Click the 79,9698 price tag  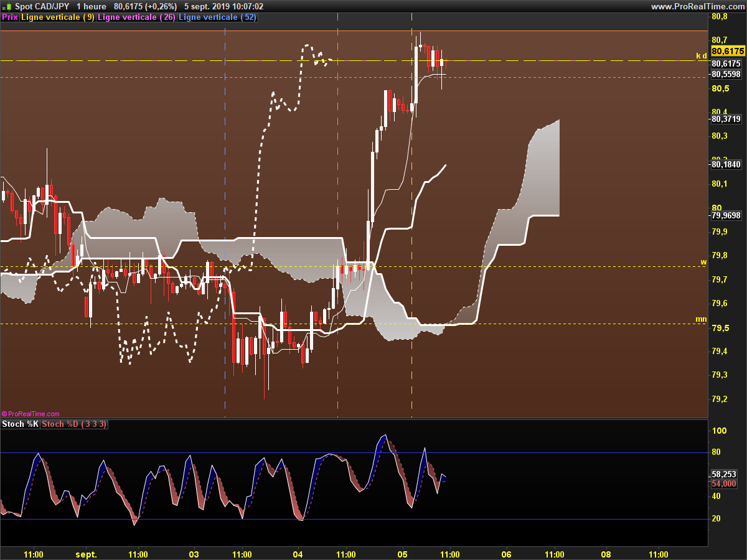coord(726,215)
